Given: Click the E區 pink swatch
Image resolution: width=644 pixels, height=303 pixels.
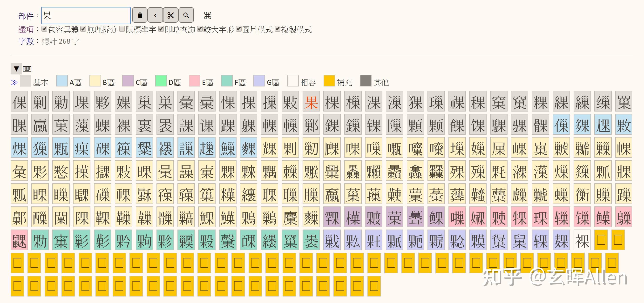Looking at the screenshot, I should point(195,81).
